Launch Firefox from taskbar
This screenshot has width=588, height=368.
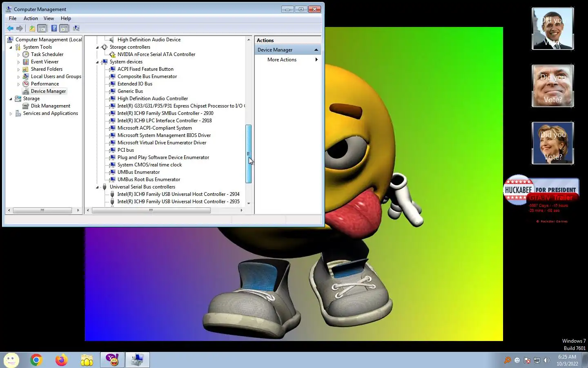tap(62, 360)
